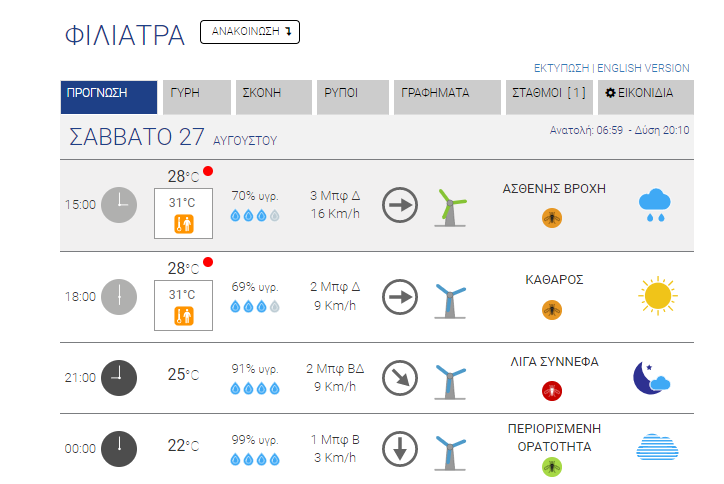Image resolution: width=724 pixels, height=484 pixels.
Task: Click the 18:00 clock icon
Action: pyautogui.click(x=119, y=297)
